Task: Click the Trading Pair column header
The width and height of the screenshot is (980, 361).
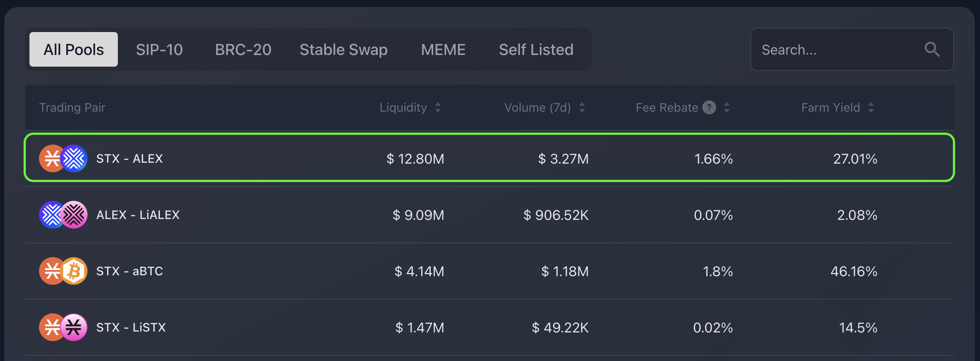Action: click(72, 107)
